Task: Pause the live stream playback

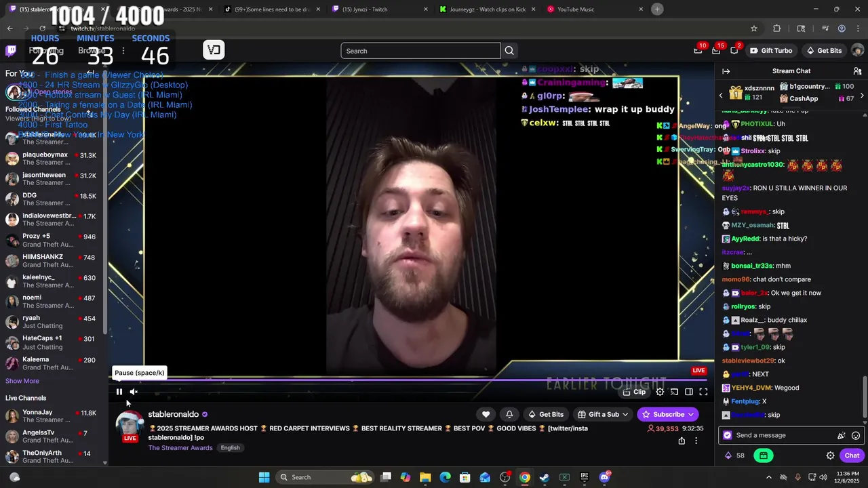Action: pyautogui.click(x=119, y=392)
